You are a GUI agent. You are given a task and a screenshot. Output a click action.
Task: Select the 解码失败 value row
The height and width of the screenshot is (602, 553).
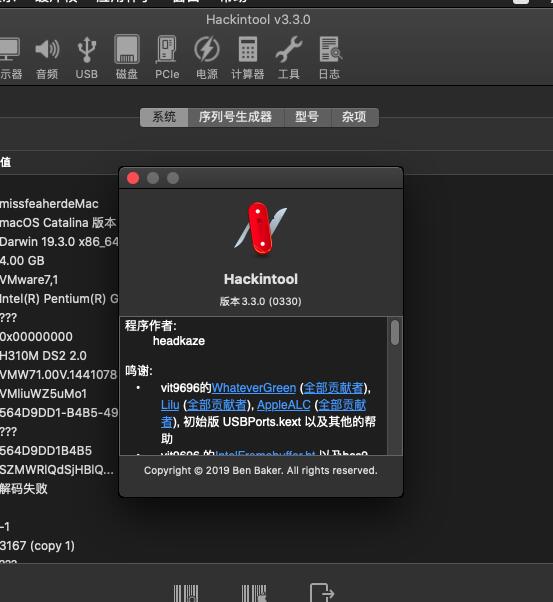[x=24, y=489]
